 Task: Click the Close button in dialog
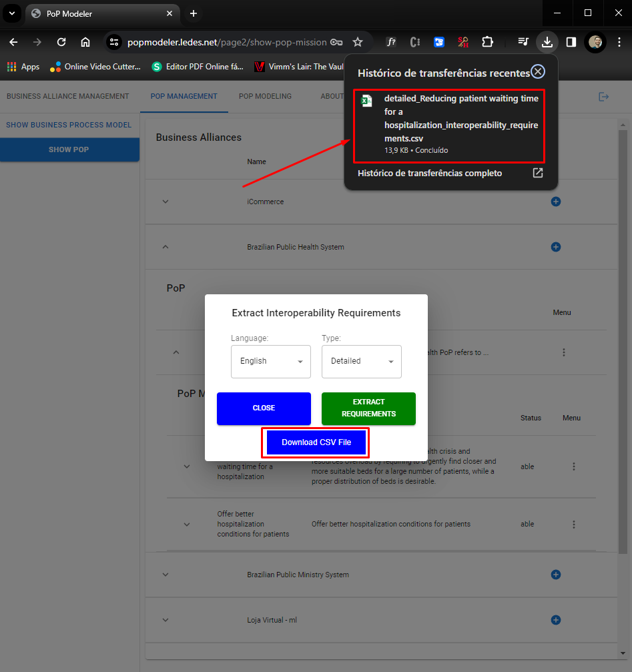[x=264, y=408]
